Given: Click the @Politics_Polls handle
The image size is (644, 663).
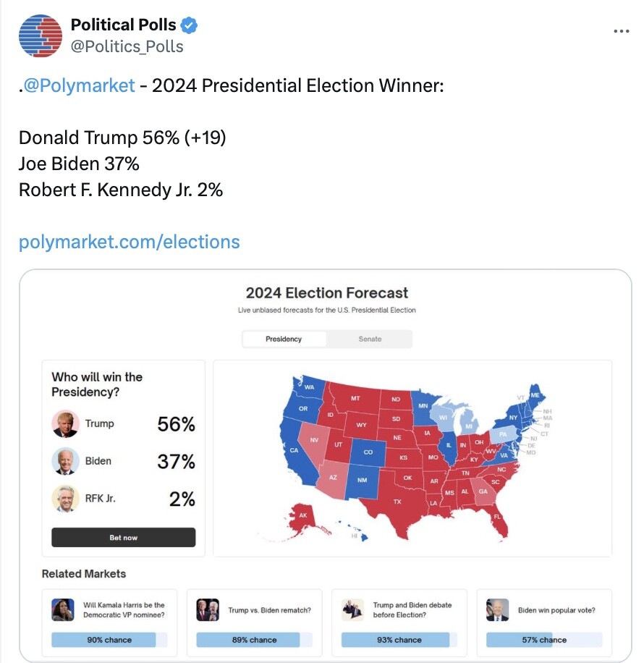Looking at the screenshot, I should [127, 46].
